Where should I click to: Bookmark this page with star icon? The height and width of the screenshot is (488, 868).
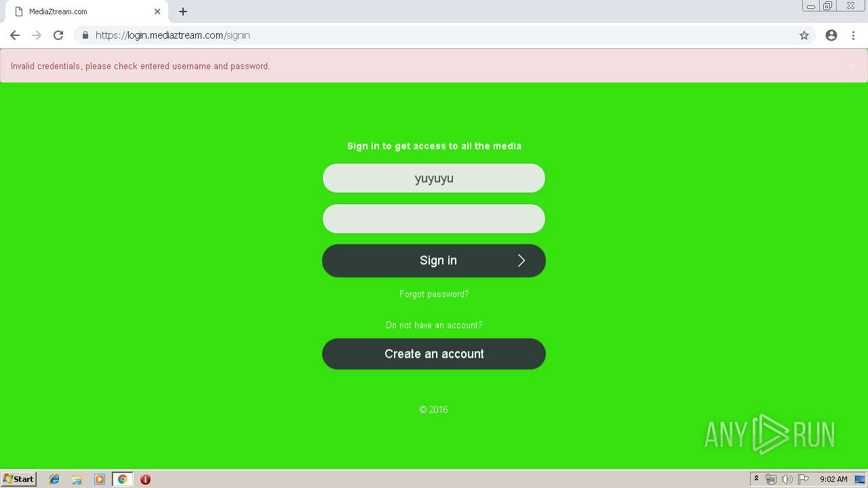pos(804,35)
